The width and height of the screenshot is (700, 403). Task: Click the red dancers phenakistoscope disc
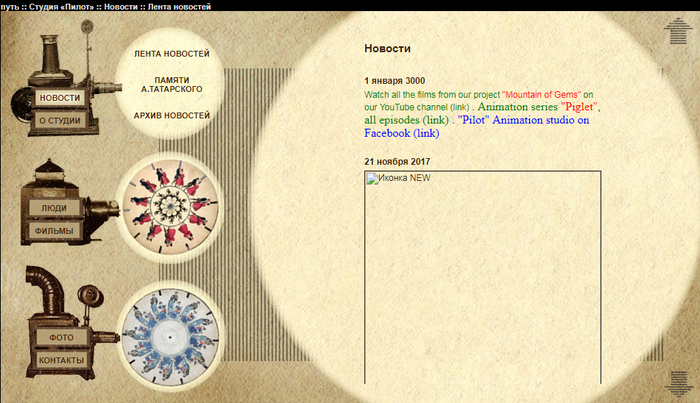tap(170, 208)
